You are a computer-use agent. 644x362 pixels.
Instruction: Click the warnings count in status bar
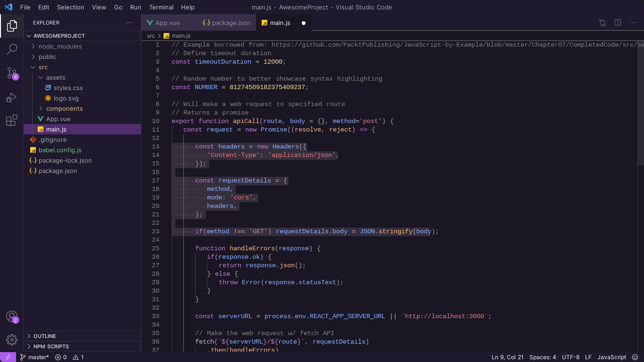pos(78,357)
